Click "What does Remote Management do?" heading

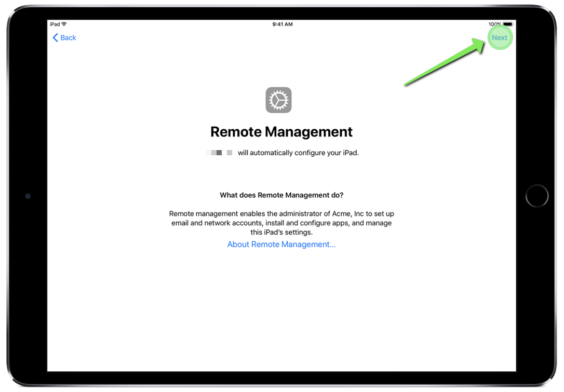[281, 195]
